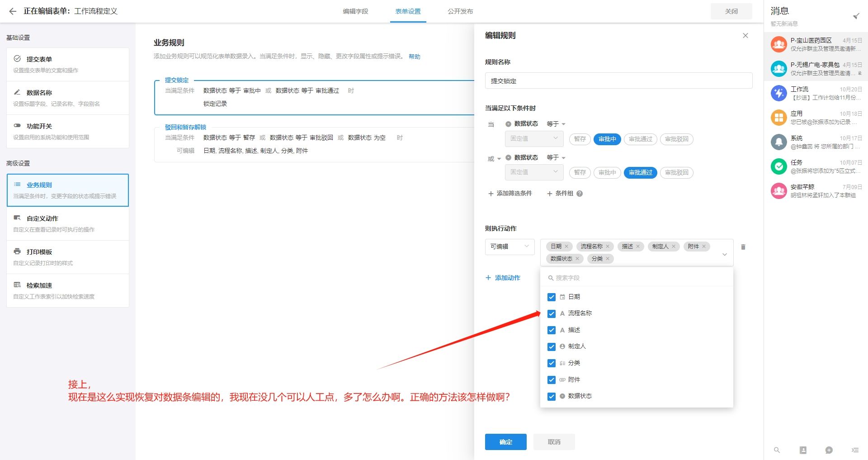Screen dimensions: 868x460
Task: Click the 确定 confirm button
Action: [505, 442]
